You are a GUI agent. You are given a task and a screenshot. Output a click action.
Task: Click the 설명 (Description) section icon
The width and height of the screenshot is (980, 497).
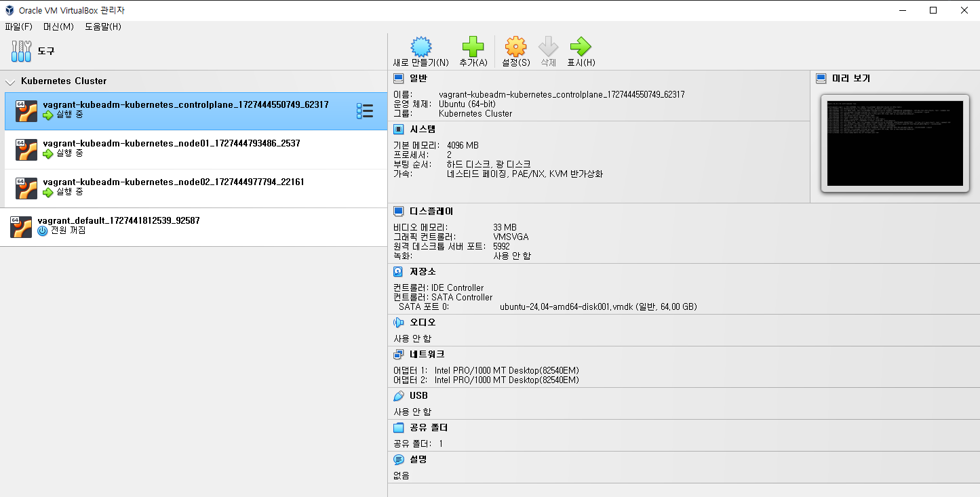[399, 460]
